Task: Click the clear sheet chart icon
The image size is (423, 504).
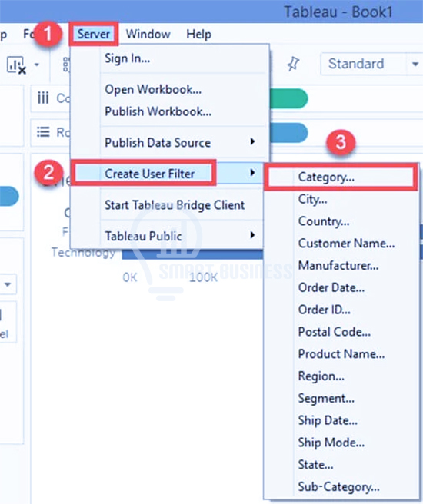Action: point(16,65)
